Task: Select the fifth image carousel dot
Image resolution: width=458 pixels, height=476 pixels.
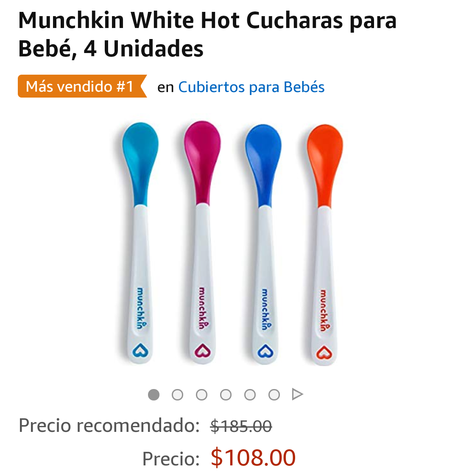Action: (x=250, y=395)
